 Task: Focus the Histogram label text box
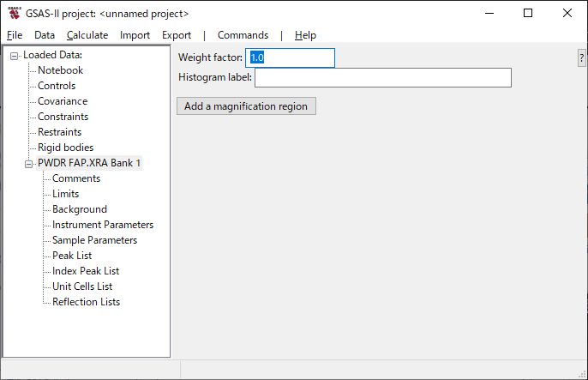click(x=382, y=78)
